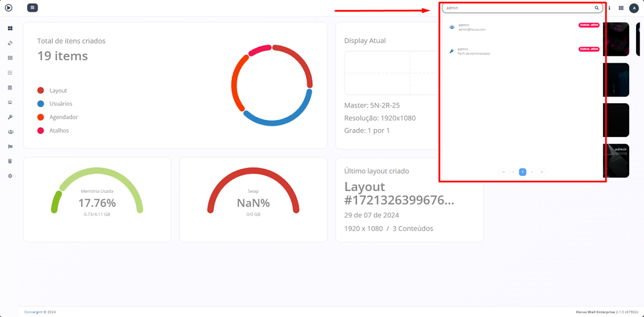
Task: Open the dashboard icon in the sidebar
Action: pos(10,28)
